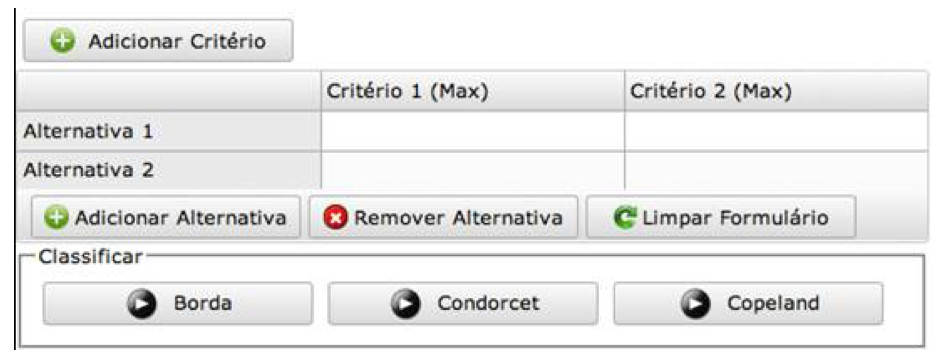This screenshot has height=362, width=940.
Task: Click the red X icon on Remover Alternativa
Action: 336,218
